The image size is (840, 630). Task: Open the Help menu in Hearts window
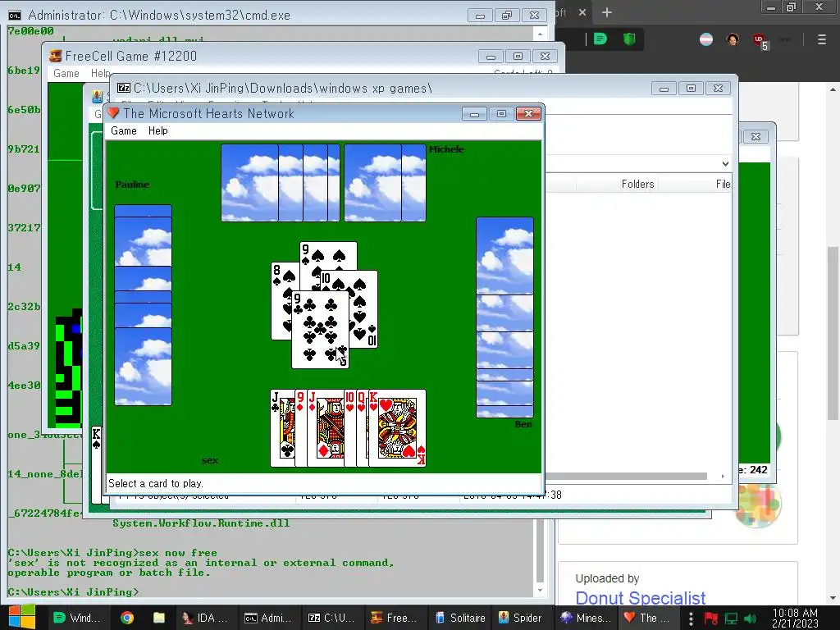[158, 130]
